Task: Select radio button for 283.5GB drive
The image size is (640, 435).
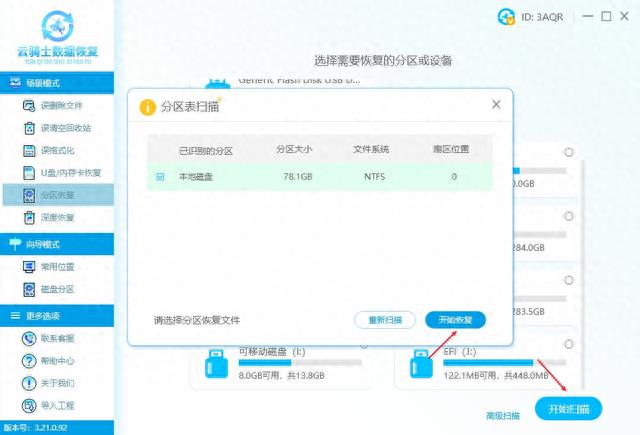Action: [x=569, y=280]
